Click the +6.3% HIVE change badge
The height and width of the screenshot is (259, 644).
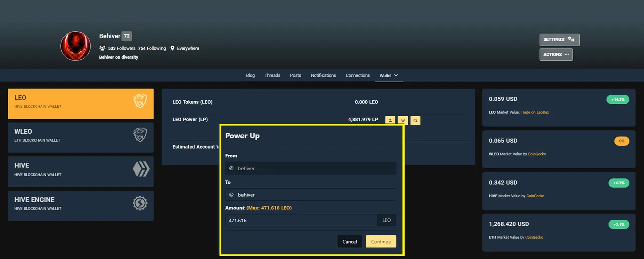[619, 183]
